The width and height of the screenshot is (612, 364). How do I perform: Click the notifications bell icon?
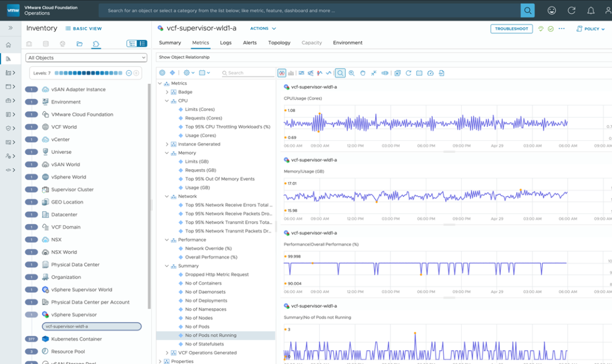(591, 10)
